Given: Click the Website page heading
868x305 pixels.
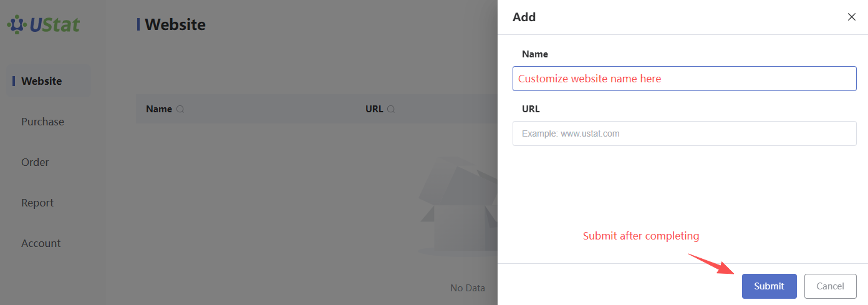Looking at the screenshot, I should click(x=175, y=25).
